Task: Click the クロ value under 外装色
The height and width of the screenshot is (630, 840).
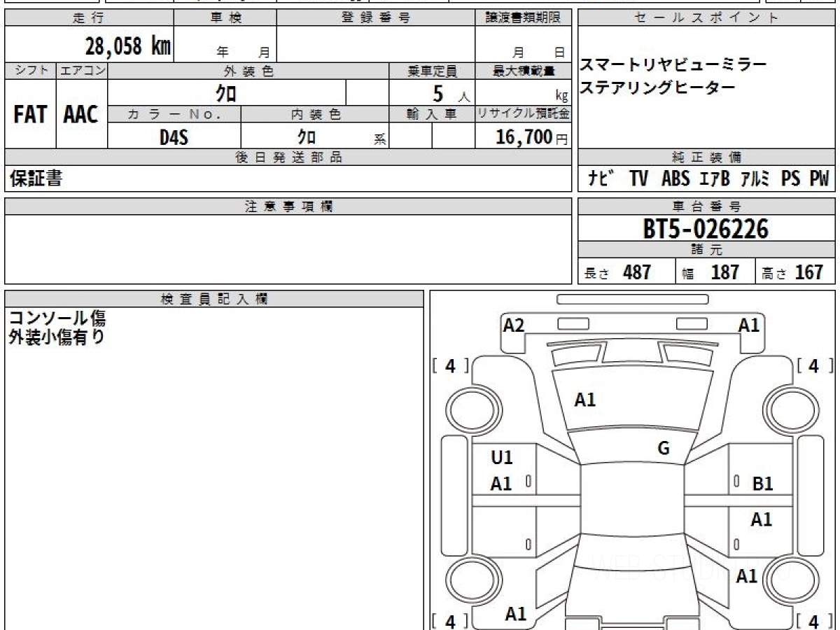Action: point(226,92)
